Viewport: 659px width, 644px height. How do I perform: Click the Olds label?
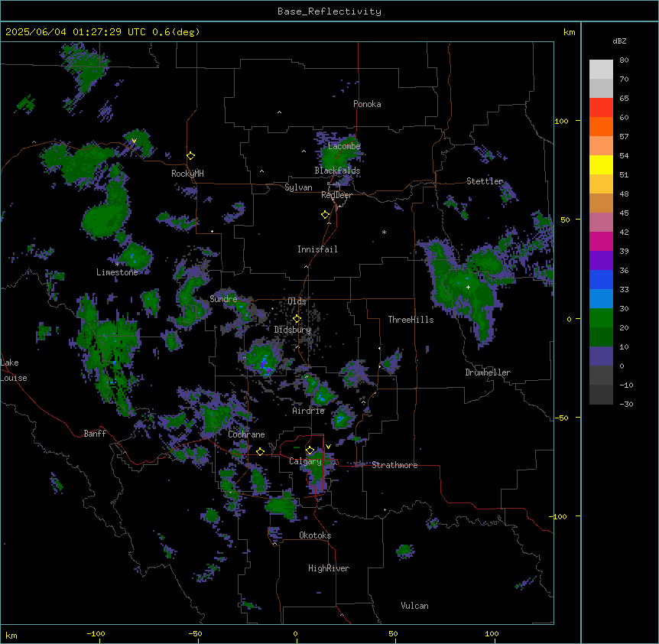pyautogui.click(x=297, y=301)
